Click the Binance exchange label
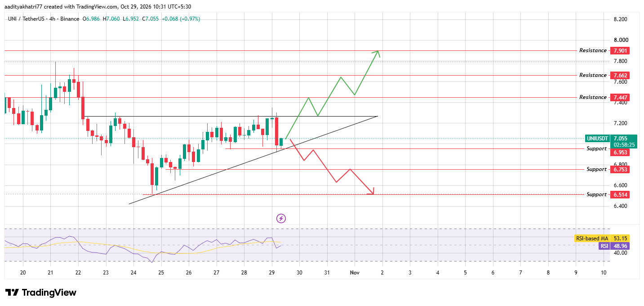 pyautogui.click(x=71, y=19)
